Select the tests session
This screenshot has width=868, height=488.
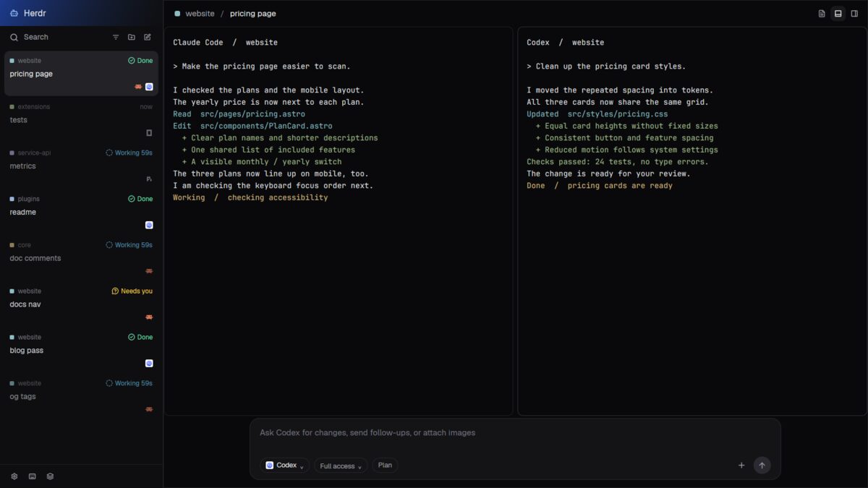point(81,120)
